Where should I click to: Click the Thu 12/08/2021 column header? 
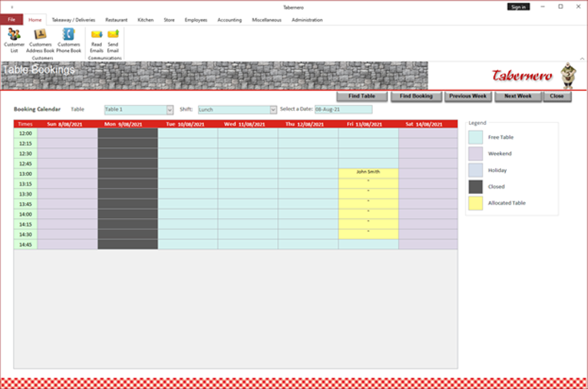(x=308, y=124)
